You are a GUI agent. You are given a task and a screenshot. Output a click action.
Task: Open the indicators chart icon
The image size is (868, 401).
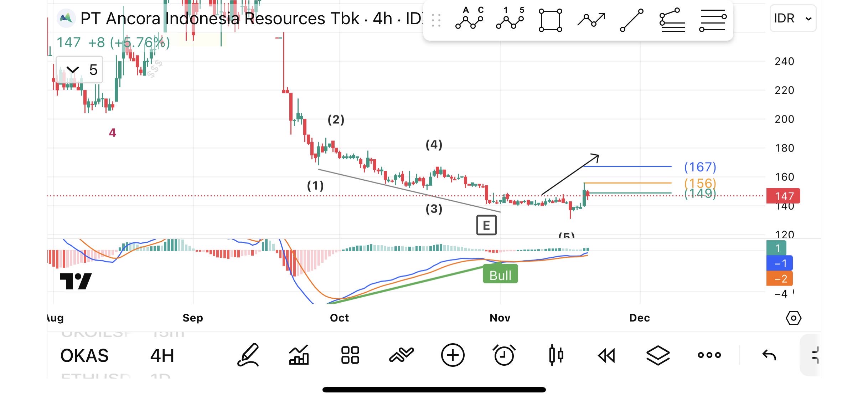click(299, 355)
